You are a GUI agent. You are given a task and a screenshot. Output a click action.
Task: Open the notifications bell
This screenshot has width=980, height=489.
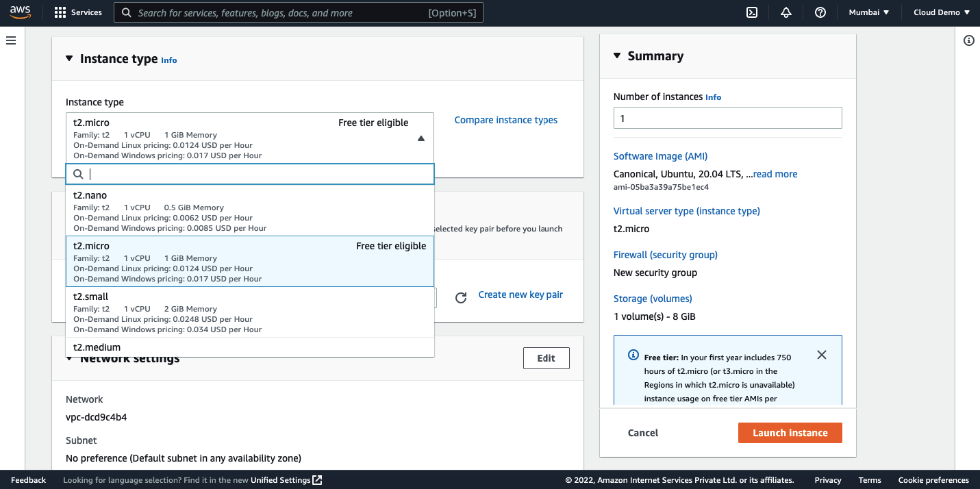(x=786, y=12)
